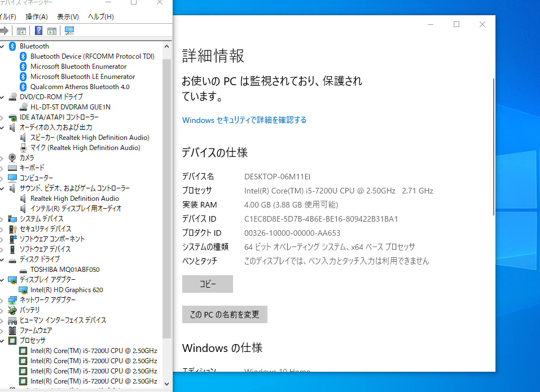Click the カメラ category icon

point(12,157)
